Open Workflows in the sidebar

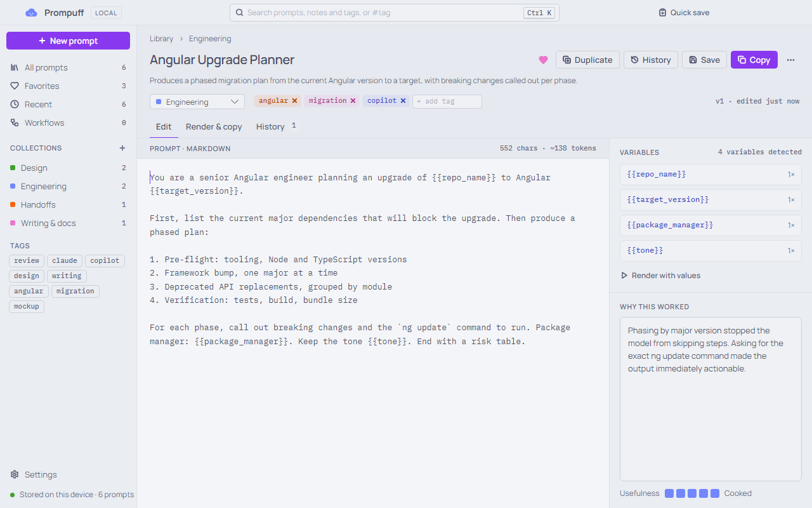point(68,123)
